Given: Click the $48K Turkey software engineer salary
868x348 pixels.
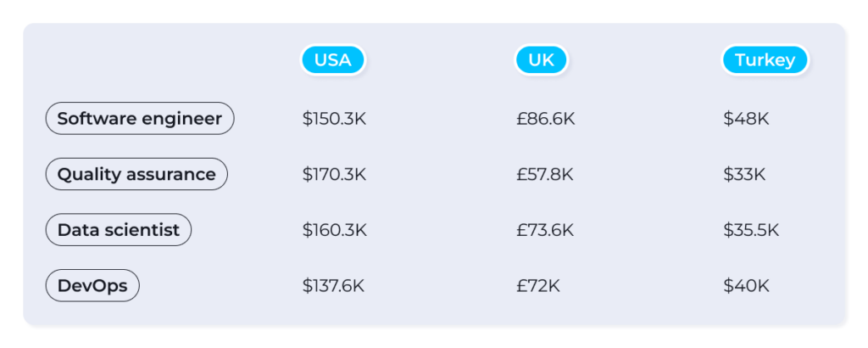Looking at the screenshot, I should (x=746, y=119).
